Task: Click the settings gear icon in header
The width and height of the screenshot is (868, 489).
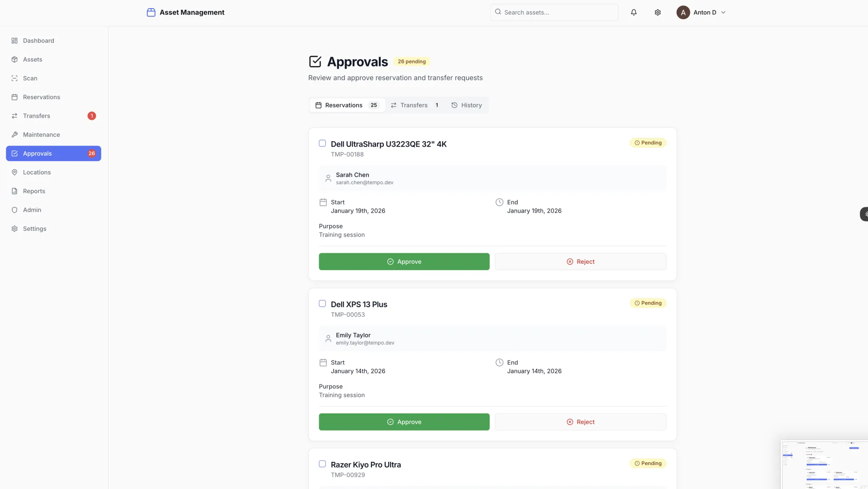Action: click(x=657, y=13)
